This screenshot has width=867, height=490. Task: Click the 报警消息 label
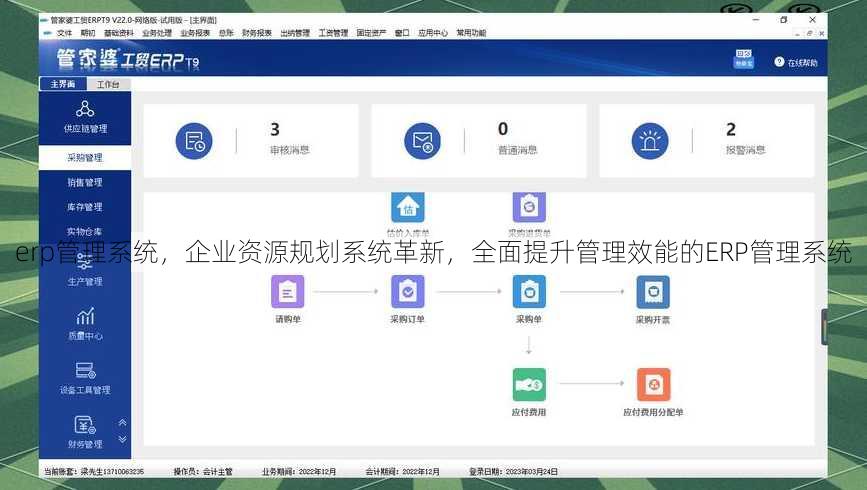tap(745, 150)
